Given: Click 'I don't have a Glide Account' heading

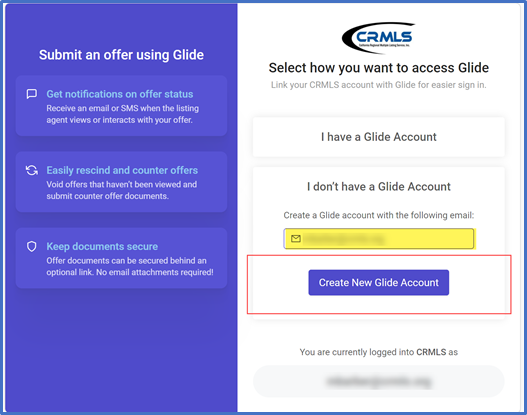Looking at the screenshot, I should coord(378,186).
